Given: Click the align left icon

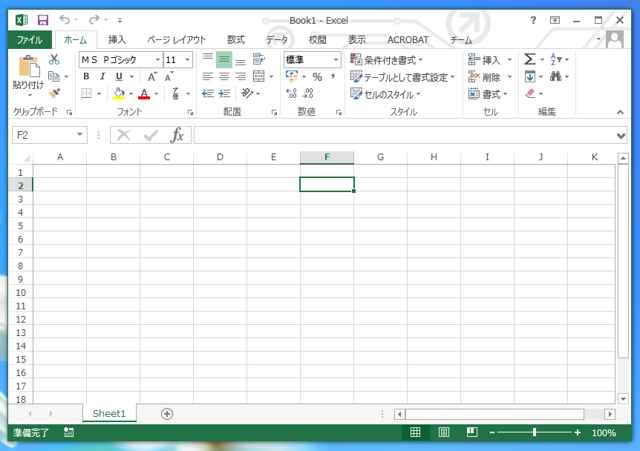Looking at the screenshot, I should point(208,77).
